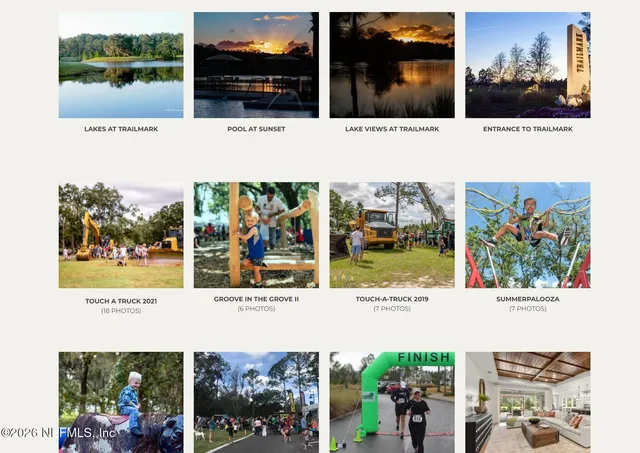Click the Lakes at Trailmark caption

[x=121, y=129]
